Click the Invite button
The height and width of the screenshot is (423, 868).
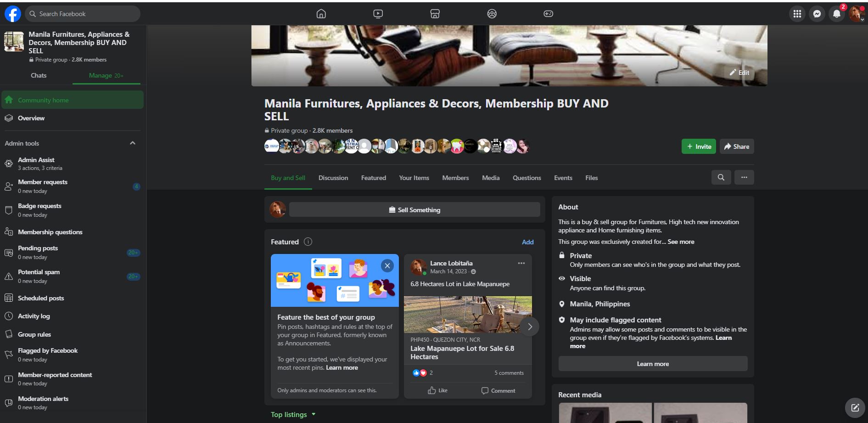[x=699, y=147]
